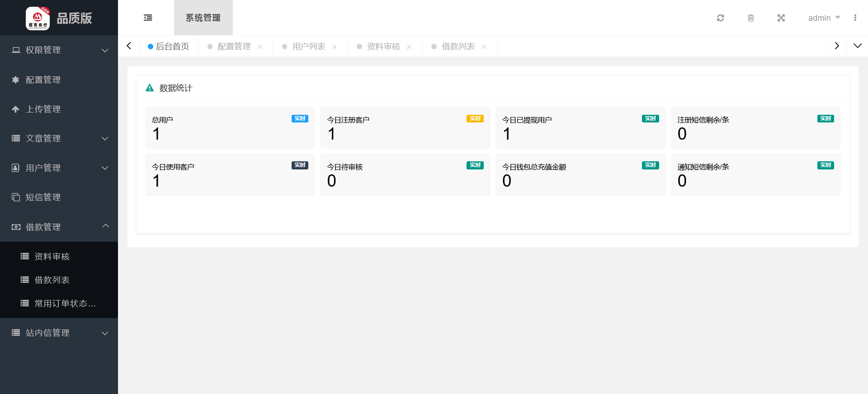Click the refresh icon in top bar
The height and width of the screenshot is (394, 868).
(x=720, y=18)
